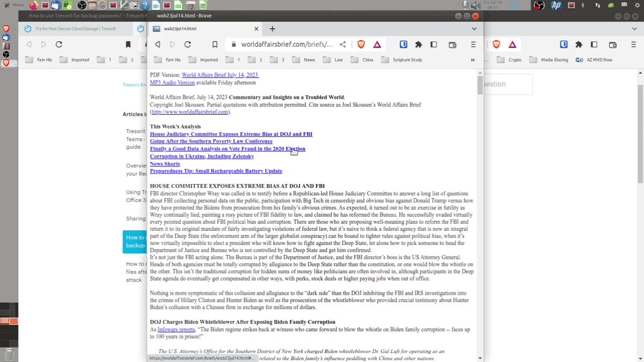Screen dimensions: 644x362
Task: Click the OBS recording tray icon
Action: pyautogui.click(x=539, y=6)
